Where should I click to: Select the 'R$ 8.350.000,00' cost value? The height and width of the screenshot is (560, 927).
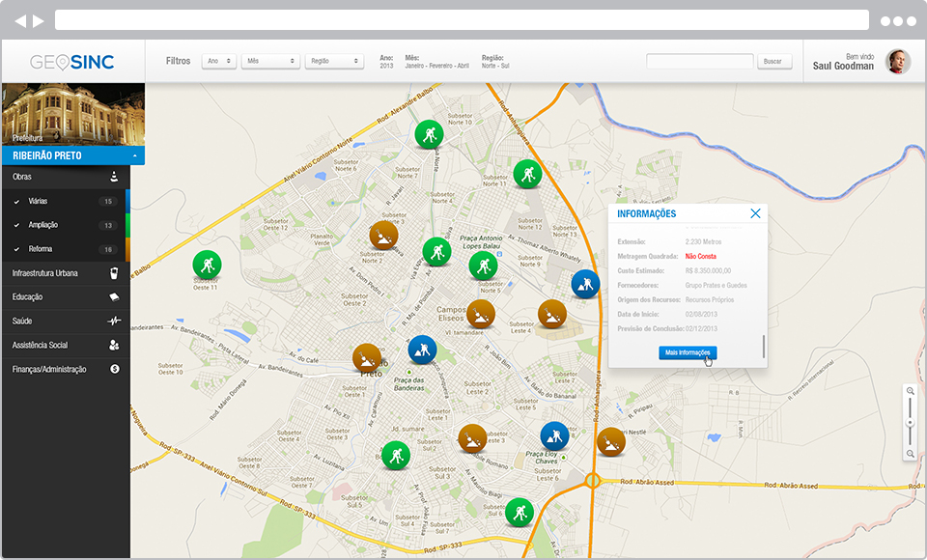click(708, 271)
